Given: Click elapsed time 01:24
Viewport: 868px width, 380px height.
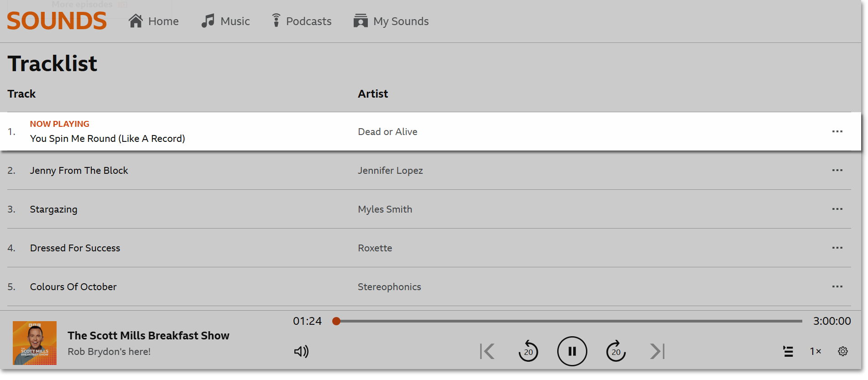Looking at the screenshot, I should [x=307, y=321].
